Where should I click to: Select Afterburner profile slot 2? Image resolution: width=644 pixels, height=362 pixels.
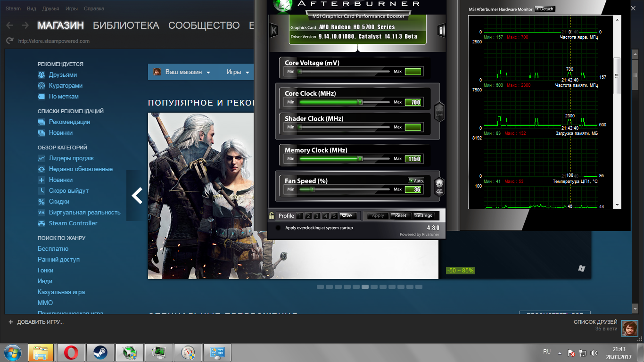pos(308,216)
